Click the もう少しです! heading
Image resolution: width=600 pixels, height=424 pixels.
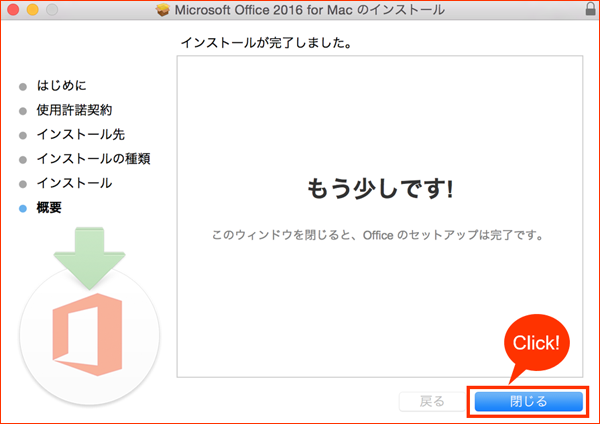click(x=380, y=189)
